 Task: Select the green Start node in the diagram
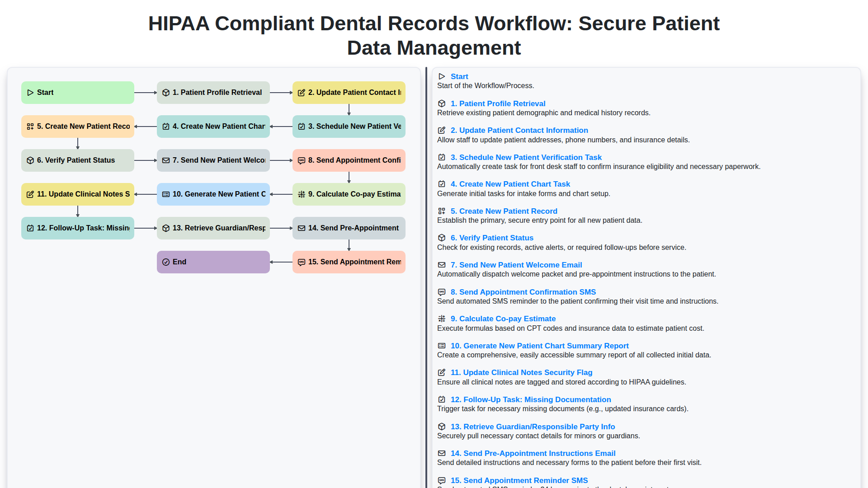77,92
